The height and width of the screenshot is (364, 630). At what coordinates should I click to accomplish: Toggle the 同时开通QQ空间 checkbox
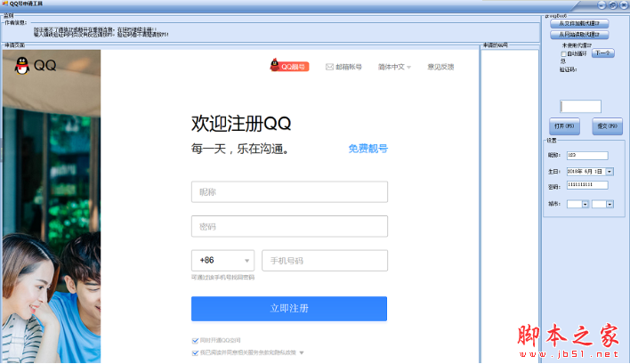(195, 341)
